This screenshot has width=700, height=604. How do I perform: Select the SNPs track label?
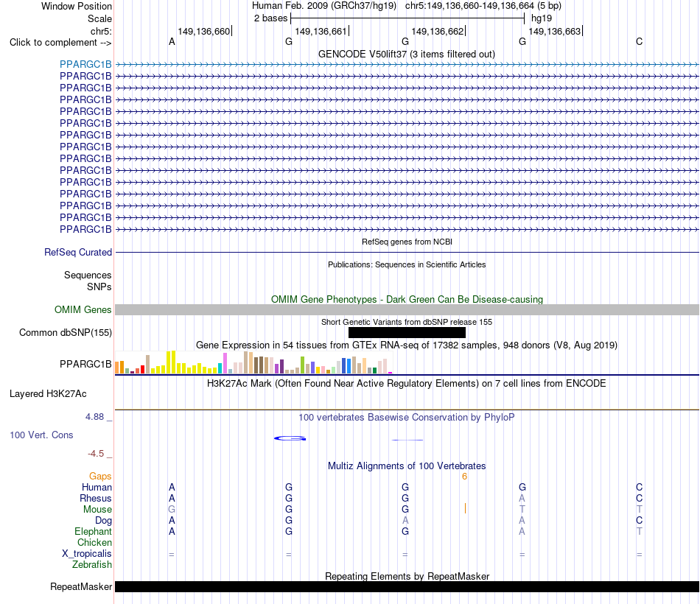99,287
